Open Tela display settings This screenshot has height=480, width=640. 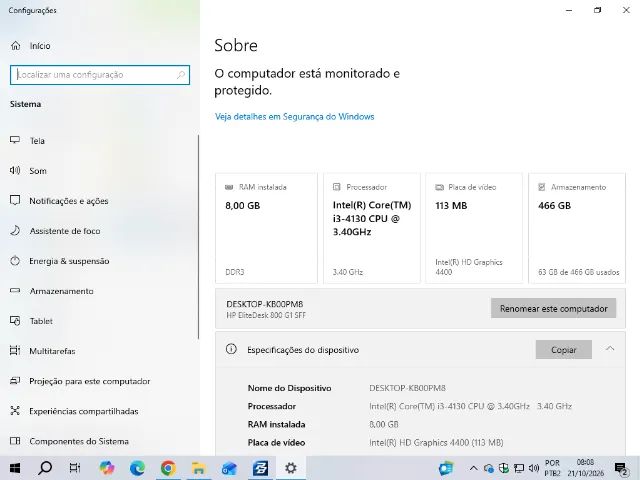pos(37,141)
